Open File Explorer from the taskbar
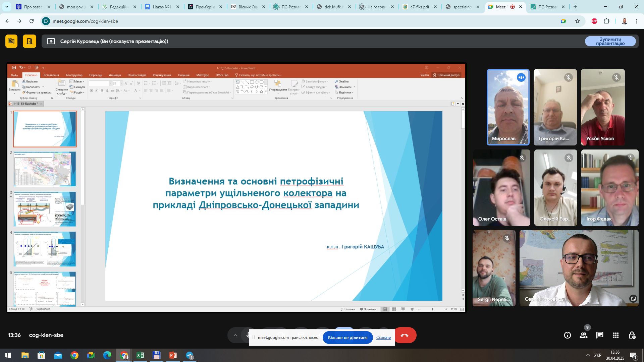Image resolution: width=644 pixels, height=362 pixels. click(x=25, y=355)
